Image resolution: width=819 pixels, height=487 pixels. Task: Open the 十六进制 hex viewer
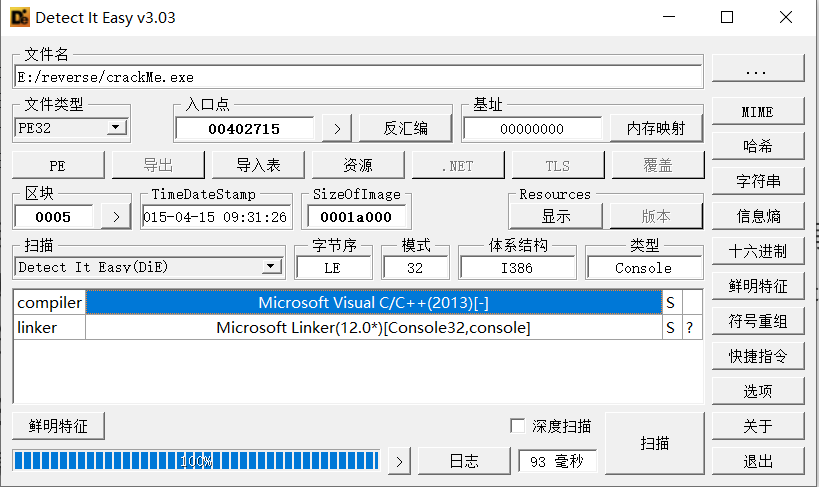[757, 251]
